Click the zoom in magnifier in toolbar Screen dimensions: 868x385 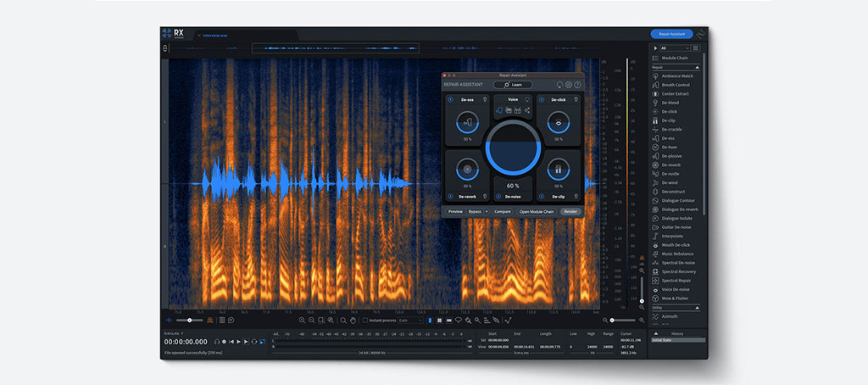(x=303, y=321)
